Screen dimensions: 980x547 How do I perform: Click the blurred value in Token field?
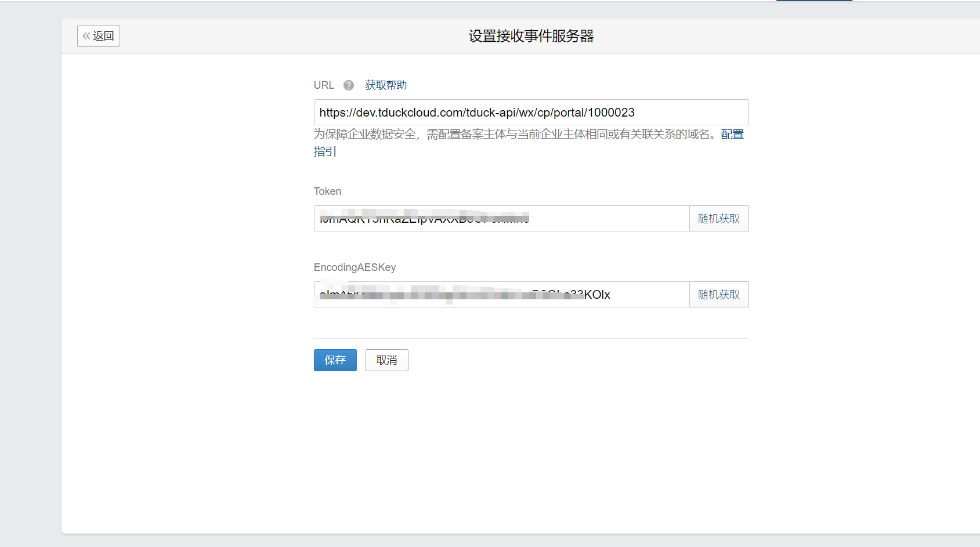[424, 218]
